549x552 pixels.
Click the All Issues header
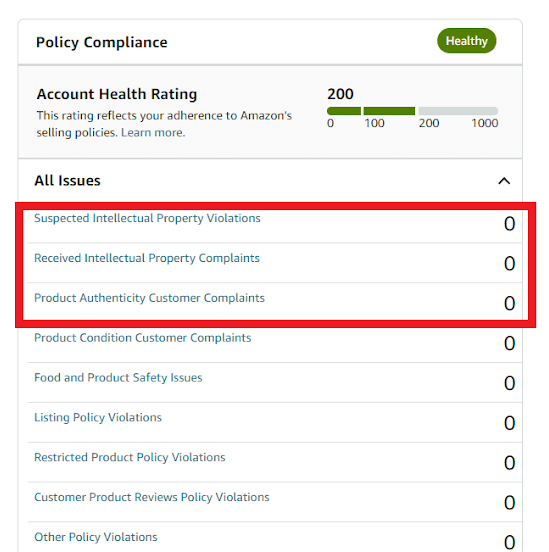pyautogui.click(x=67, y=181)
